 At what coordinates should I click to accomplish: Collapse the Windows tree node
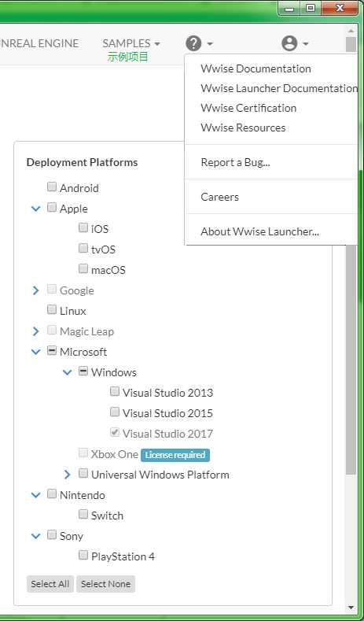68,372
